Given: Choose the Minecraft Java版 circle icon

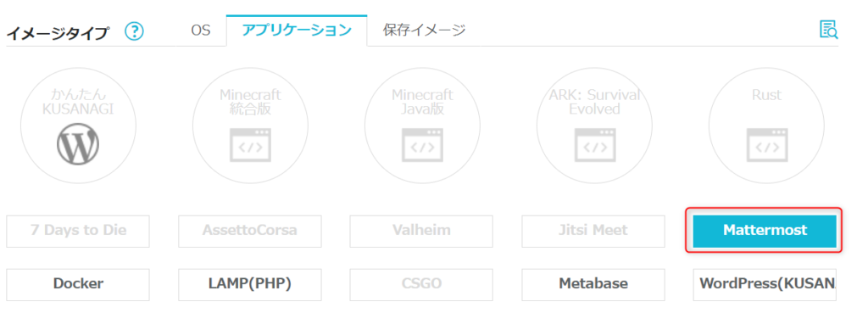Looking at the screenshot, I should 422,126.
